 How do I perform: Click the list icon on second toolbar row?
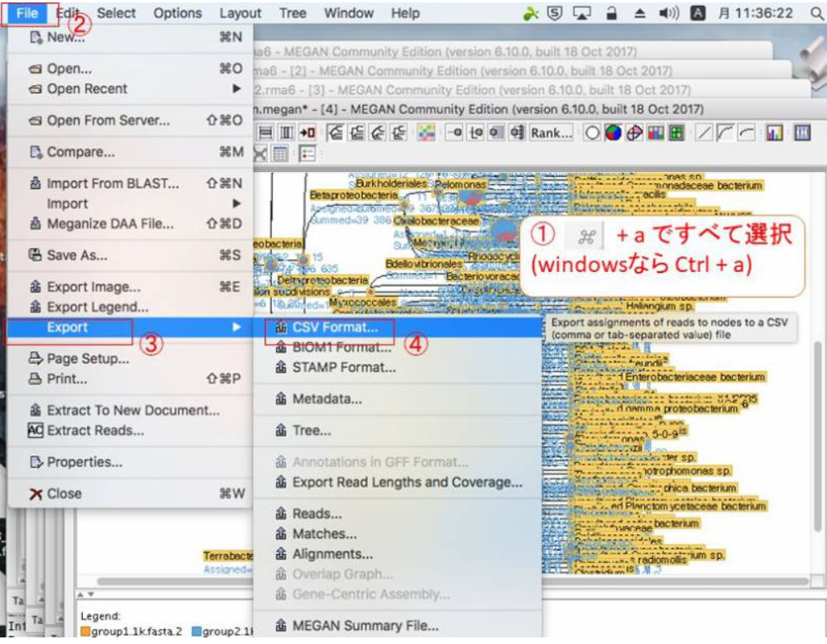[307, 154]
